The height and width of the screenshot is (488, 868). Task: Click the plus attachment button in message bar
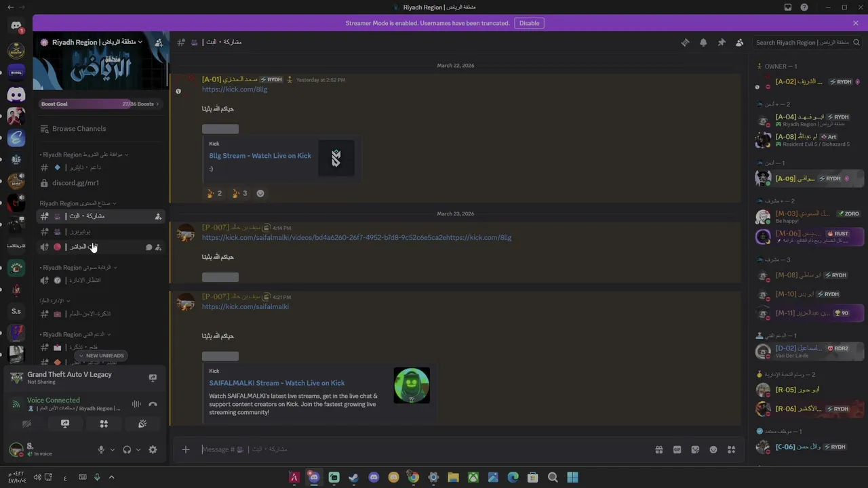pos(186,449)
